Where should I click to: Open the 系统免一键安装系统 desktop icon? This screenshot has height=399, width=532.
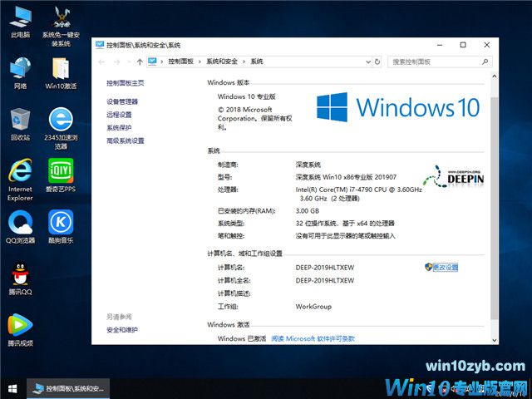[x=61, y=27]
